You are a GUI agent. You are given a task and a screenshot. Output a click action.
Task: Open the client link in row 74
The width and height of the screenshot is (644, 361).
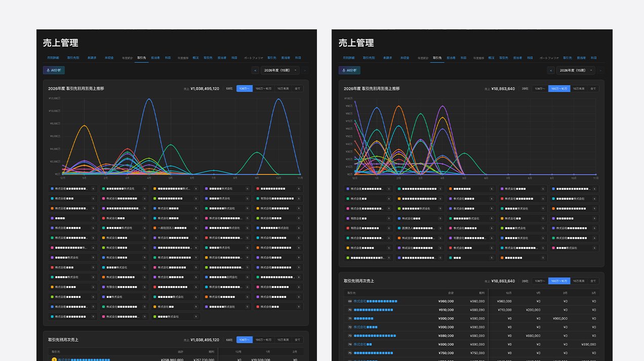click(x=363, y=344)
